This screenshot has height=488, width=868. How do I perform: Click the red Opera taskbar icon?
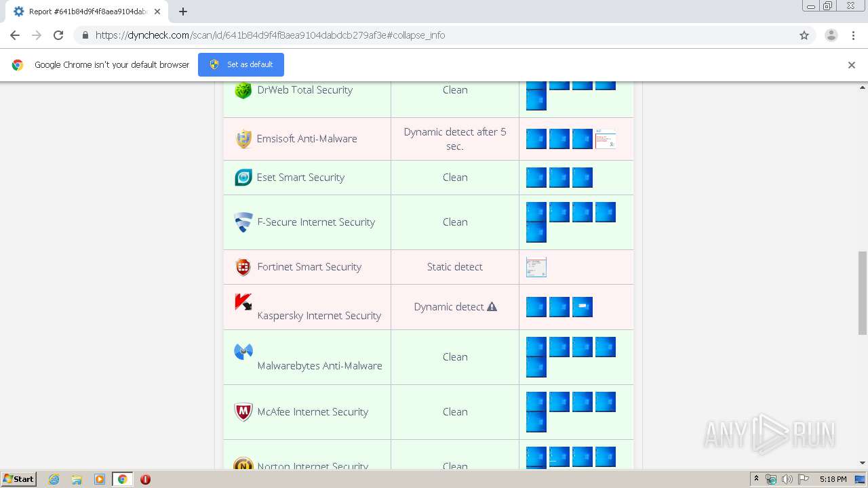(145, 479)
